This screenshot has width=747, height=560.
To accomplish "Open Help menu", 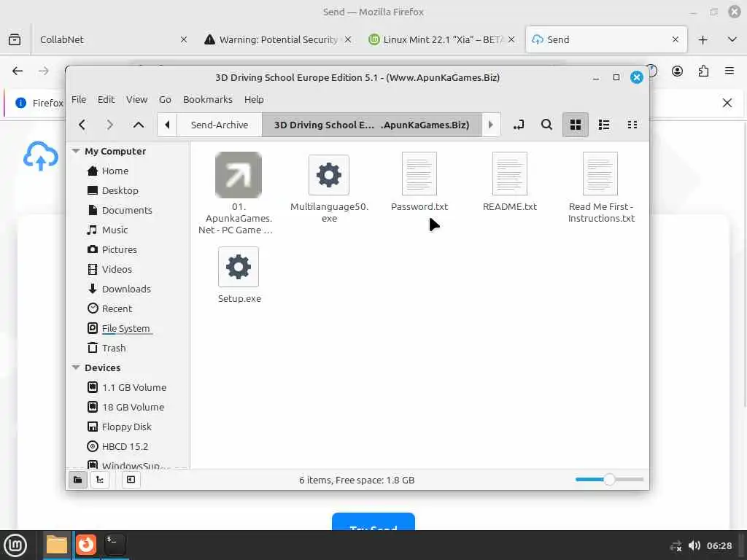I will [x=254, y=99].
